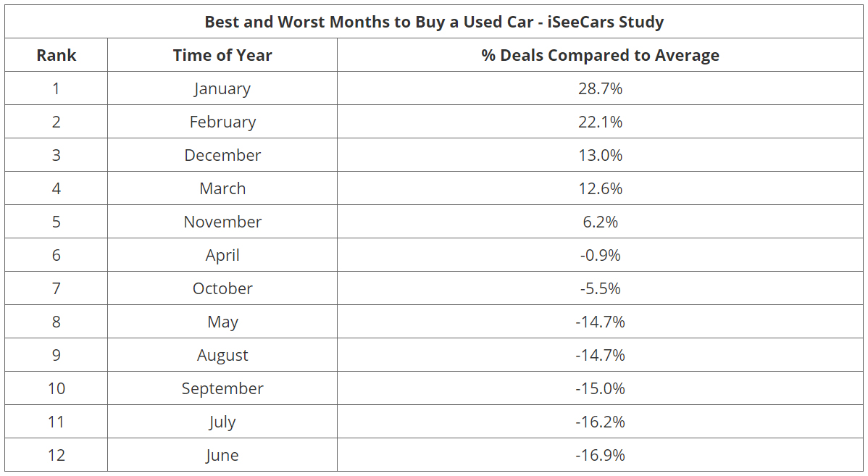Click the January cell
The width and height of the screenshot is (868, 476).
point(222,88)
